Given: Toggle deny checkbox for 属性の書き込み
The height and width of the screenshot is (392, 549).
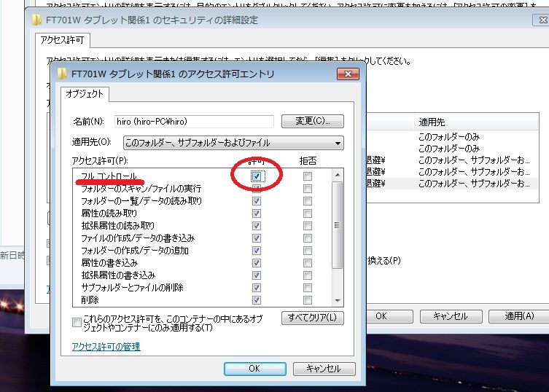Looking at the screenshot, I should tap(308, 263).
